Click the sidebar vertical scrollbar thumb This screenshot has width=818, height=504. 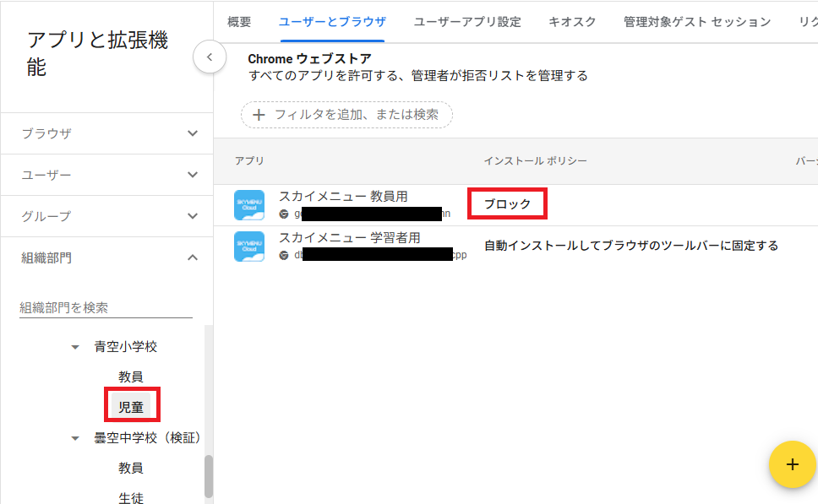(209, 476)
